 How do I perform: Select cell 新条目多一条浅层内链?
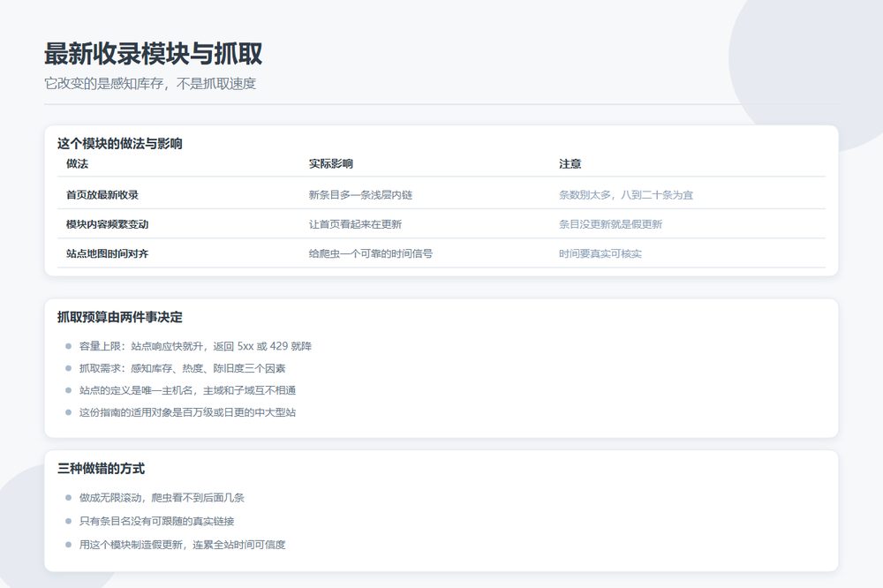pos(360,195)
